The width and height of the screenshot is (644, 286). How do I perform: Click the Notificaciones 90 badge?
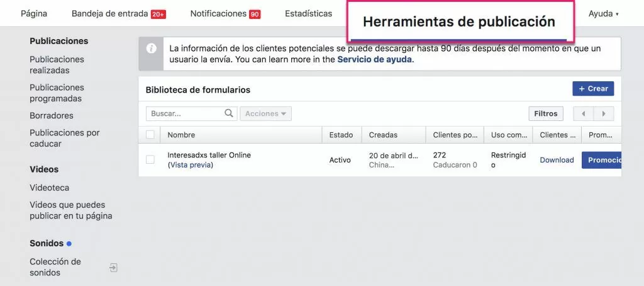click(x=255, y=14)
